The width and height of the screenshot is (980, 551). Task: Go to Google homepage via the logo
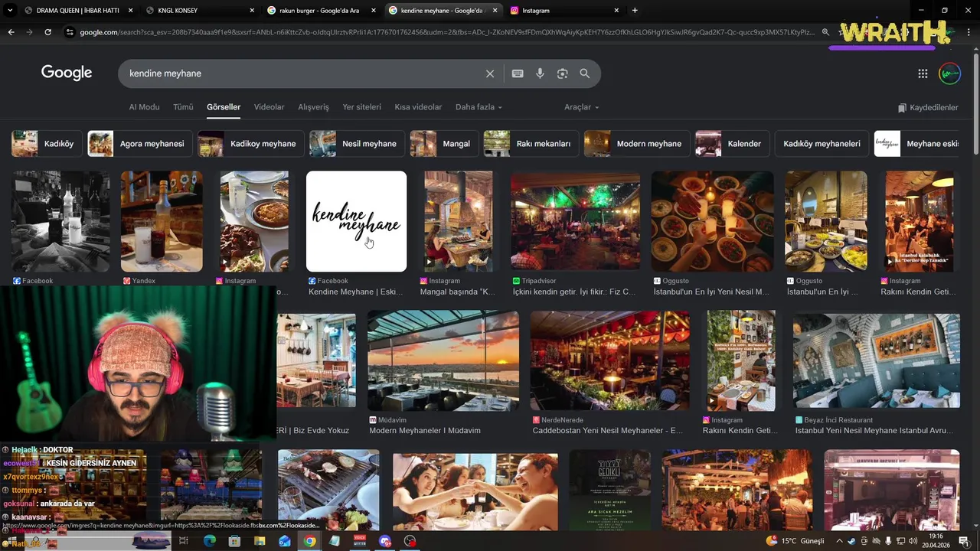(67, 73)
